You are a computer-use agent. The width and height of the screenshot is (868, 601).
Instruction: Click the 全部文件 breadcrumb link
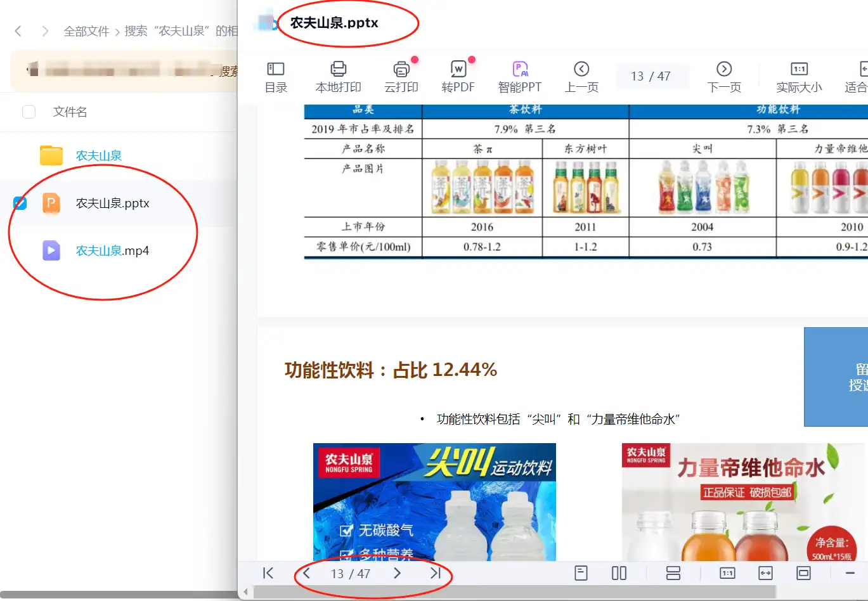coord(86,31)
